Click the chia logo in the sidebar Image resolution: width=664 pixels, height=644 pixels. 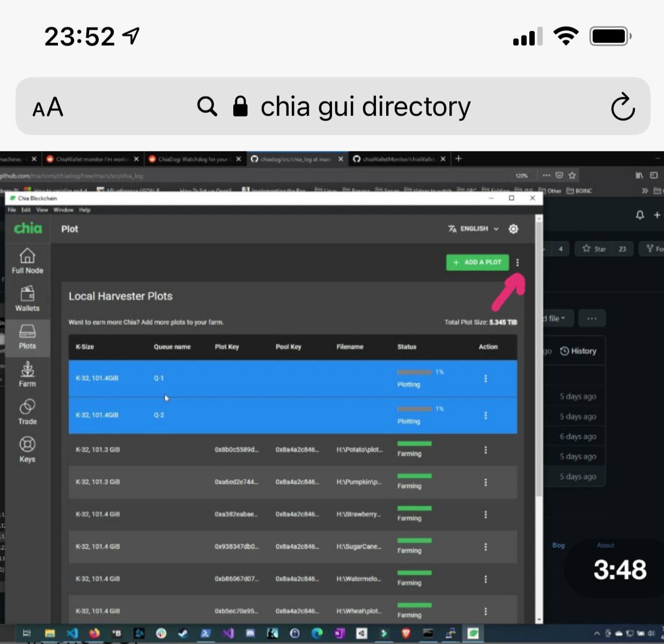tap(28, 228)
